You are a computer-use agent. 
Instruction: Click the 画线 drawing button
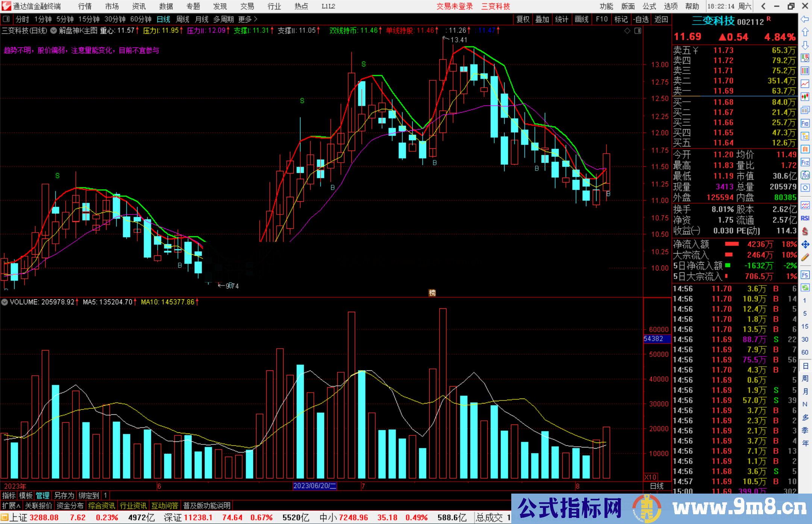pos(582,19)
